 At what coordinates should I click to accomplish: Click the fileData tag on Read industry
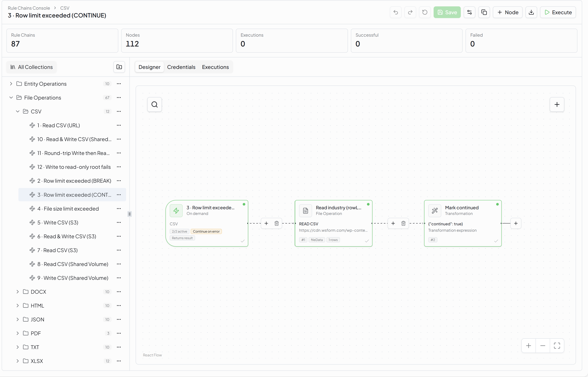pyautogui.click(x=317, y=240)
